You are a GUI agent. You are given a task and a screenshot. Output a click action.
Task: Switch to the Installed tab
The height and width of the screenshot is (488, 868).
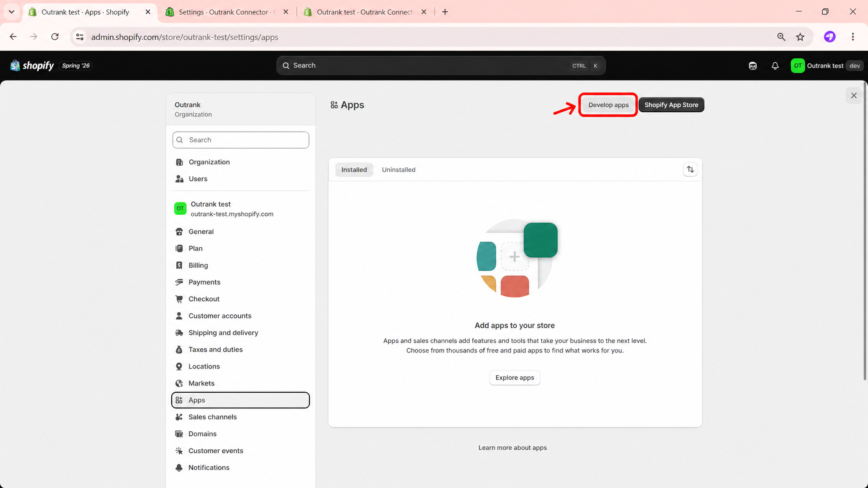(354, 170)
